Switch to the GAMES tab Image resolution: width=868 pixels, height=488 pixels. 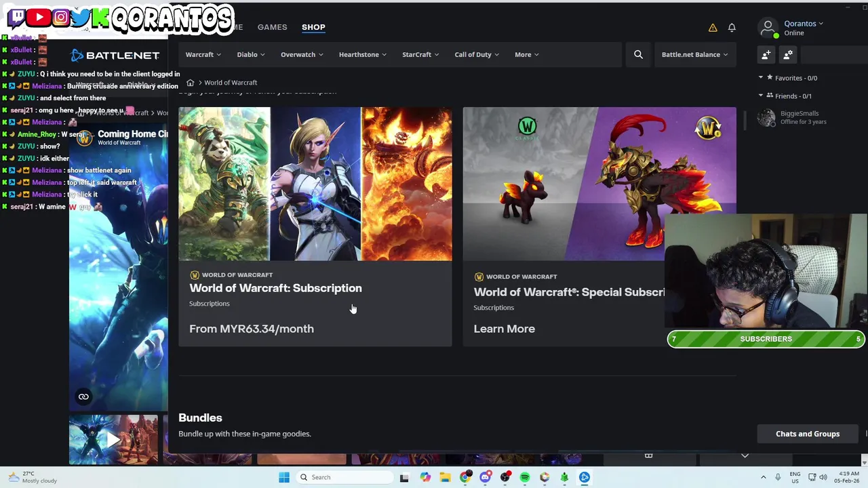click(x=272, y=27)
